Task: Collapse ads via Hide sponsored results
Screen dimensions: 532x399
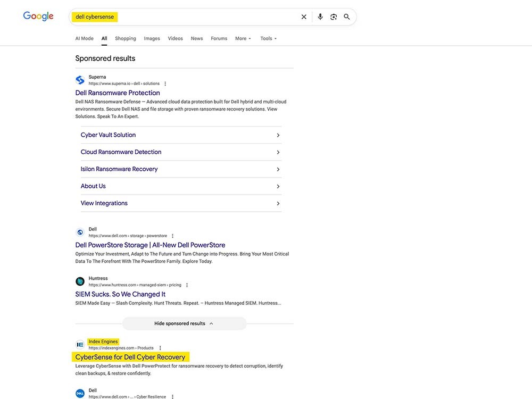Action: [184, 323]
